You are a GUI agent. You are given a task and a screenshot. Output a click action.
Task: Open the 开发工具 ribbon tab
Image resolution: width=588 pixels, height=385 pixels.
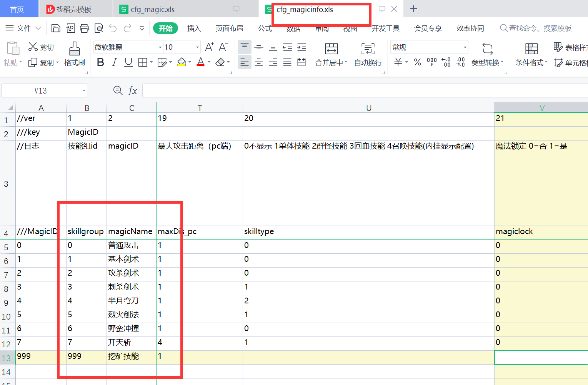click(x=385, y=28)
